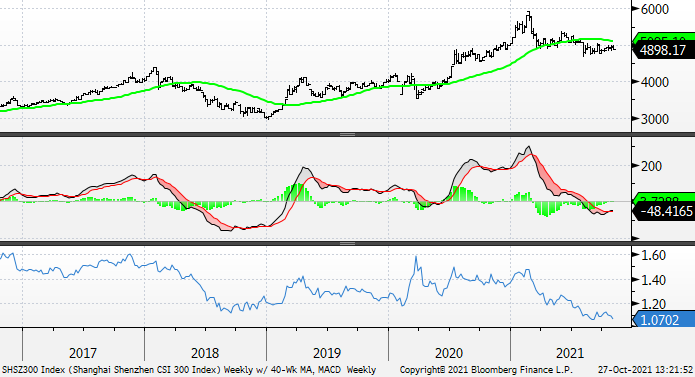This screenshot has width=695, height=377.
Task: Select the 2018 year label
Action: (x=205, y=353)
